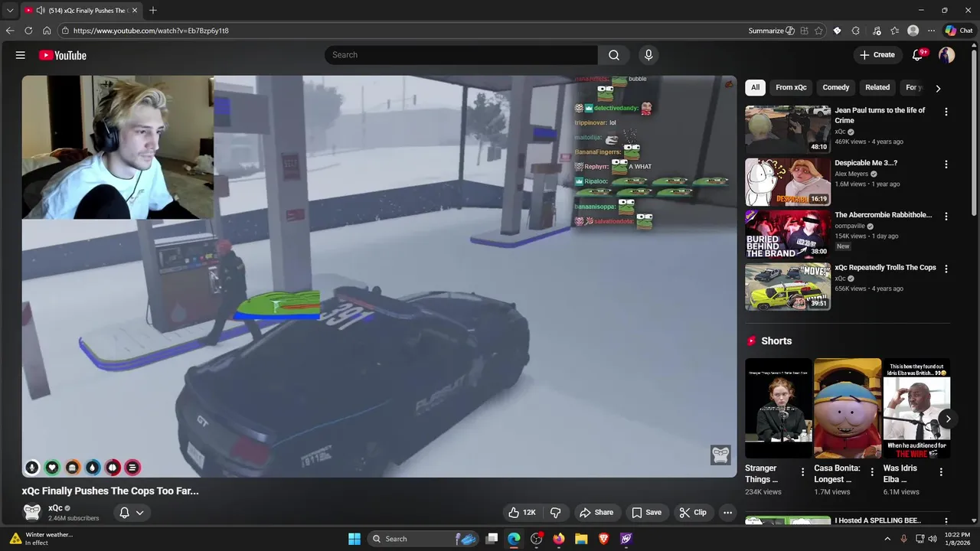This screenshot has height=551, width=980.
Task: Add this page to browser favorites
Action: (818, 31)
